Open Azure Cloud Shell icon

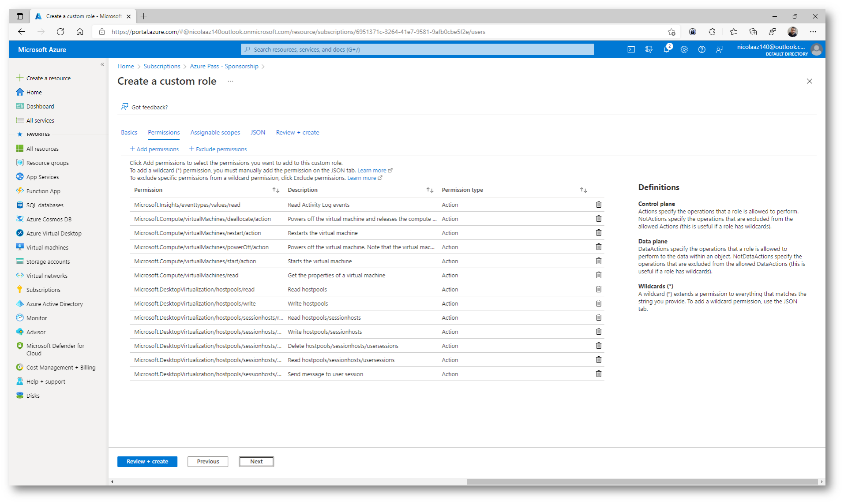click(x=631, y=49)
